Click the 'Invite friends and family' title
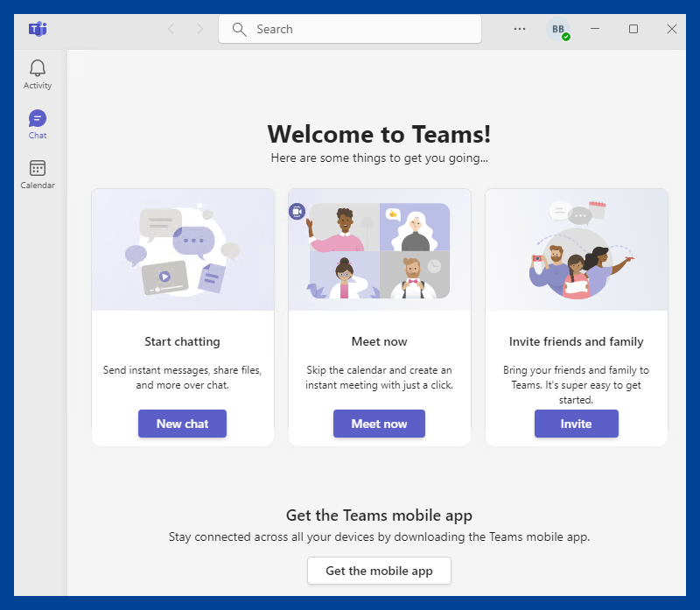700x610 pixels. click(x=577, y=341)
